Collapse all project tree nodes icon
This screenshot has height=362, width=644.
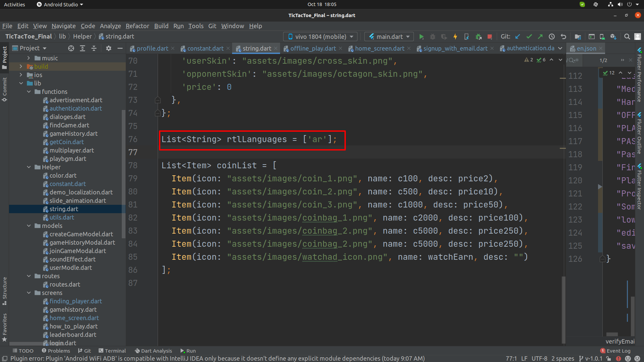pos(94,48)
